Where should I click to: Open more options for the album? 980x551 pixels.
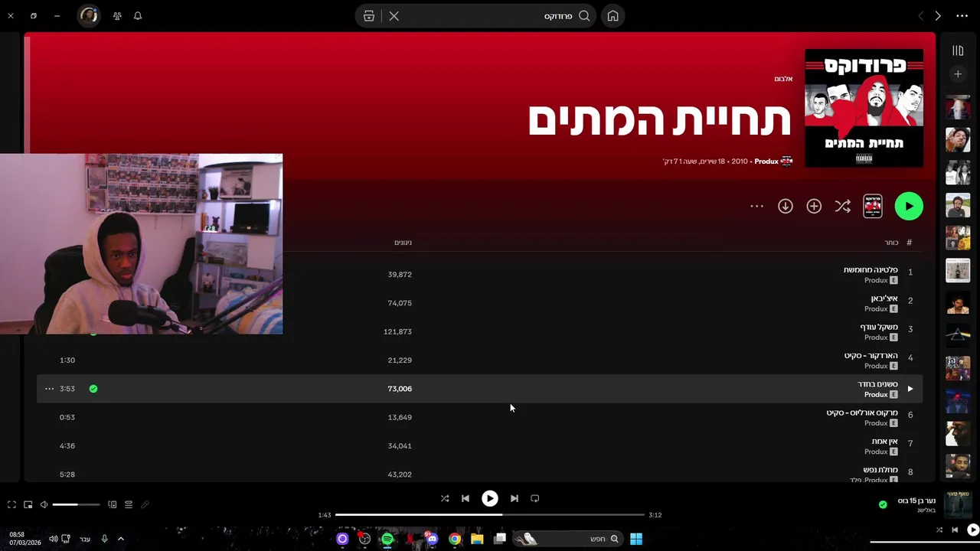click(x=757, y=206)
